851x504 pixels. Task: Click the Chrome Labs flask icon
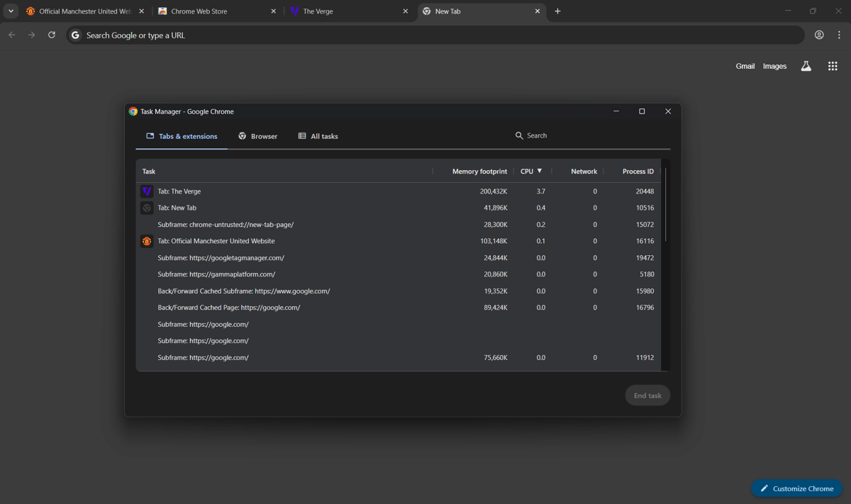806,66
